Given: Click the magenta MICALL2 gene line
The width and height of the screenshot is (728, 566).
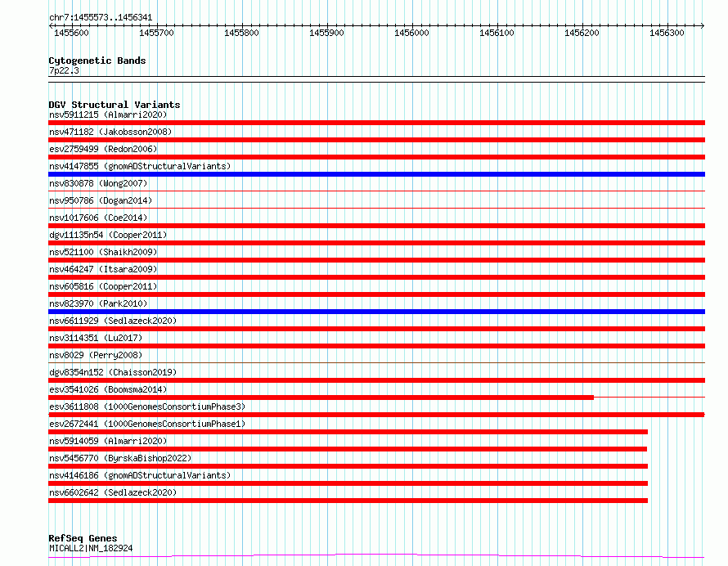Looking at the screenshot, I should coord(376,556).
